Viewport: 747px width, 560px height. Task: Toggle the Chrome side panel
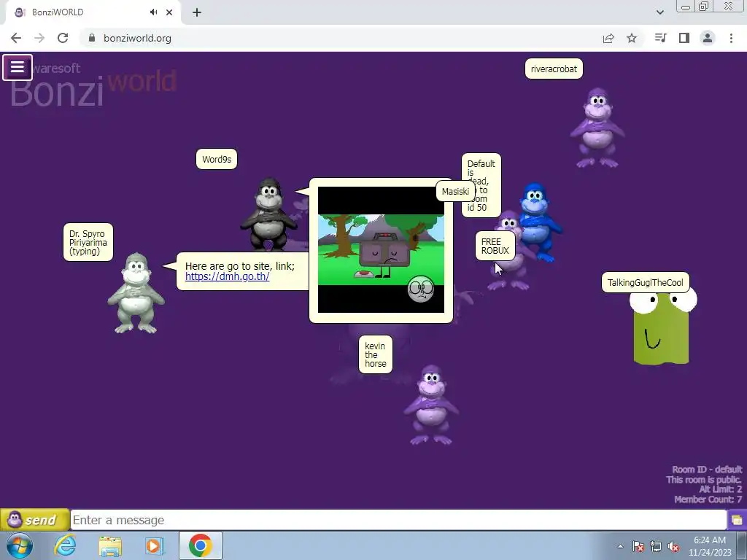pos(684,38)
